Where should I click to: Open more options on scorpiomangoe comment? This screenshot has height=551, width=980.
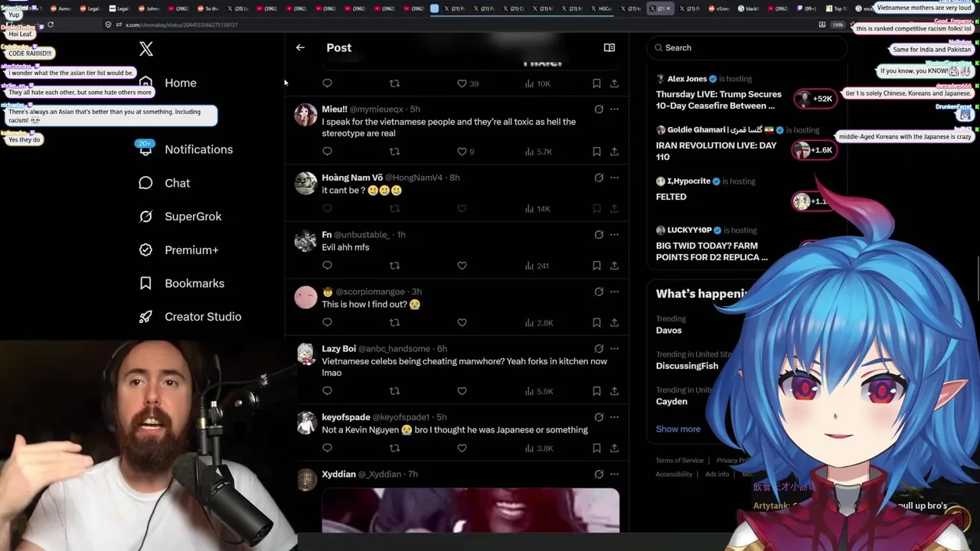pos(614,292)
